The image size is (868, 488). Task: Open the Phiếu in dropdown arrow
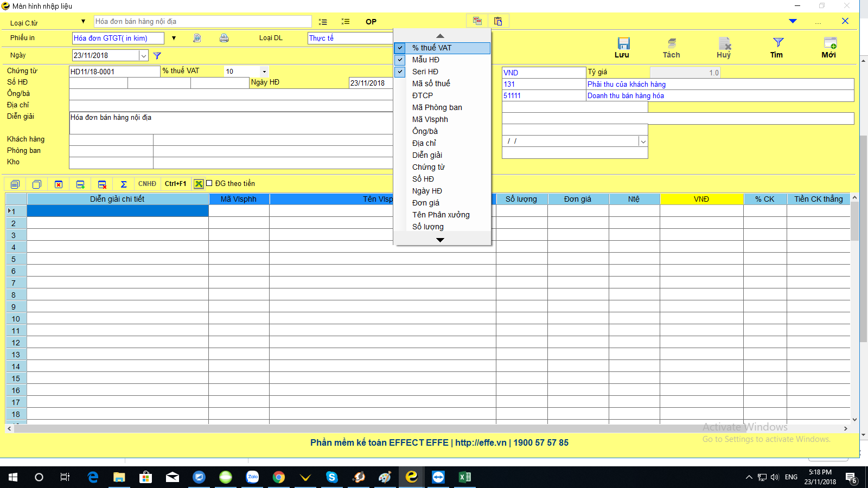point(174,38)
